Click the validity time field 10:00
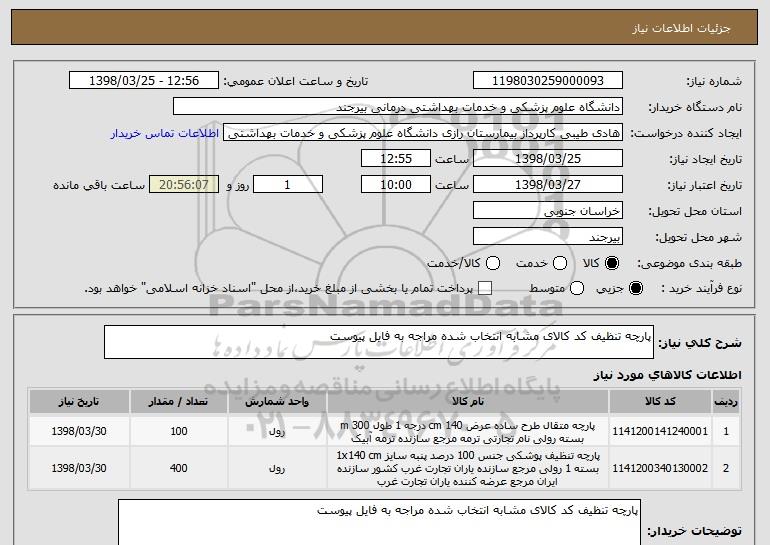Image resolution: width=770 pixels, height=545 pixels. point(396,185)
